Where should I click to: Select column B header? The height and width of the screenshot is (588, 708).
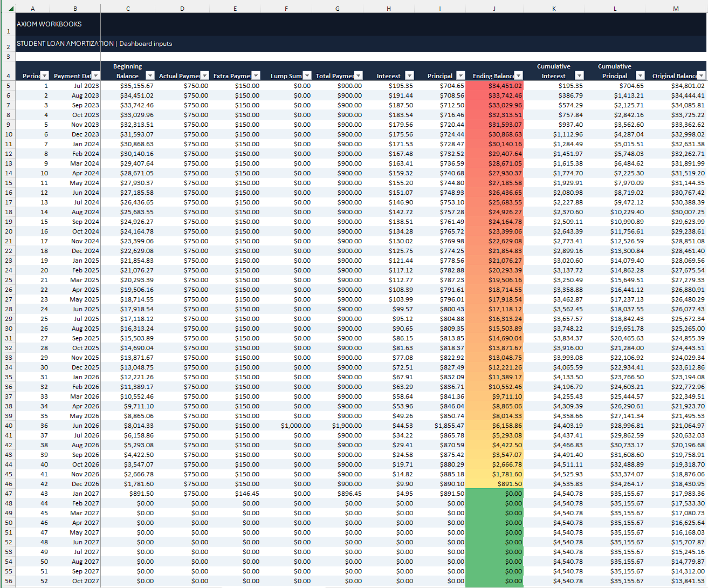[75, 9]
